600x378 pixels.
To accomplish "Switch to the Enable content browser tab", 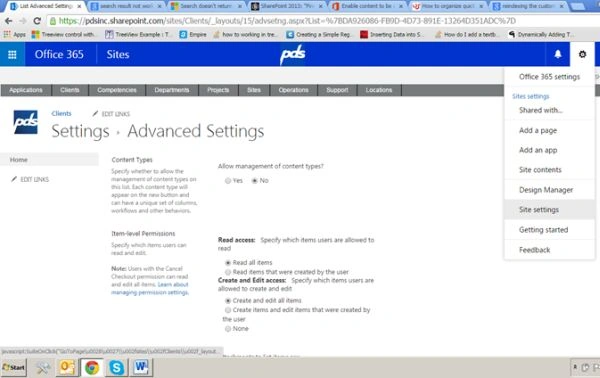I will [366, 6].
